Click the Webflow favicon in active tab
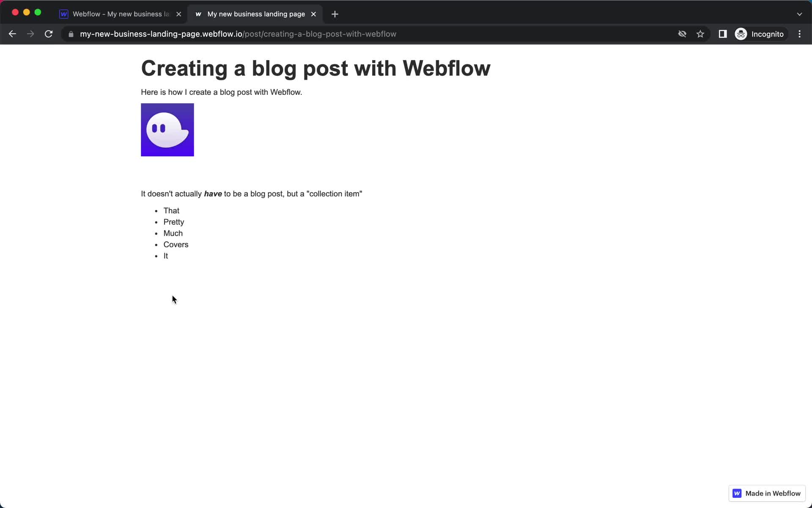Screen dimensions: 812x508 pyautogui.click(x=198, y=14)
